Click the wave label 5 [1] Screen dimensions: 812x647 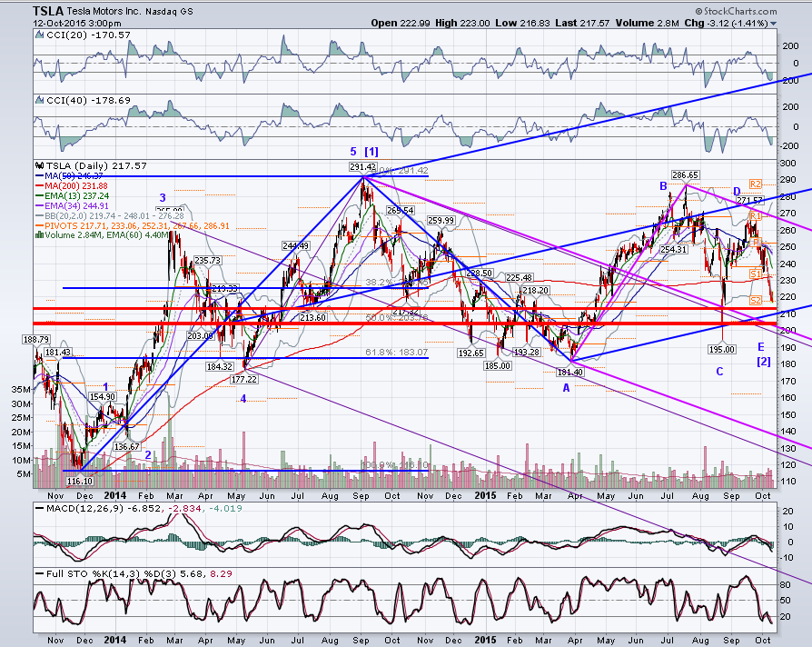pos(364,151)
